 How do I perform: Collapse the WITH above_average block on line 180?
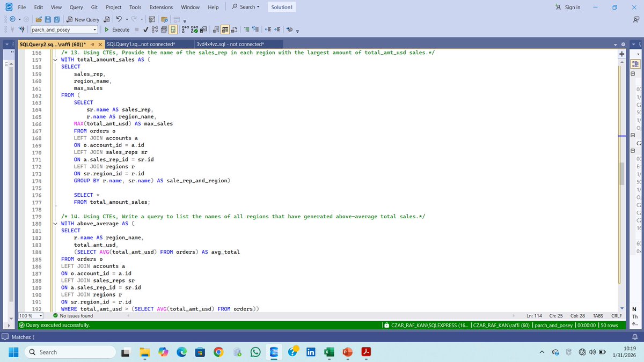click(56, 223)
